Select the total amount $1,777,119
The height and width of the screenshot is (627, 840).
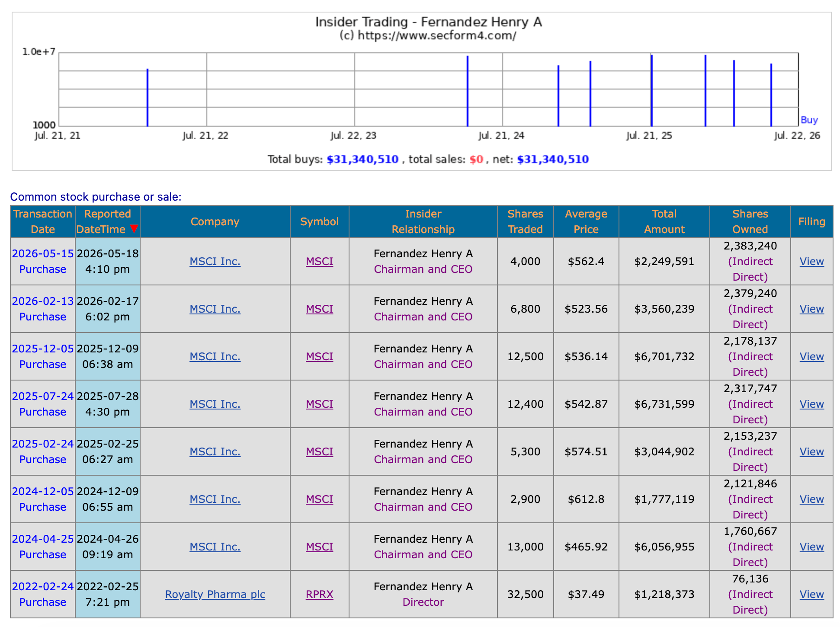[664, 499]
